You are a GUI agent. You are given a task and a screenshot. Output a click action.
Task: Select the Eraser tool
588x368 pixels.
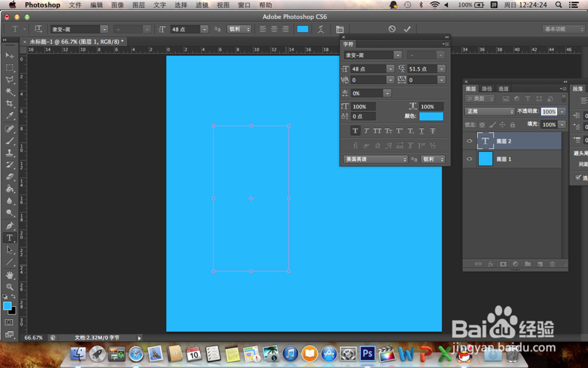coord(9,177)
